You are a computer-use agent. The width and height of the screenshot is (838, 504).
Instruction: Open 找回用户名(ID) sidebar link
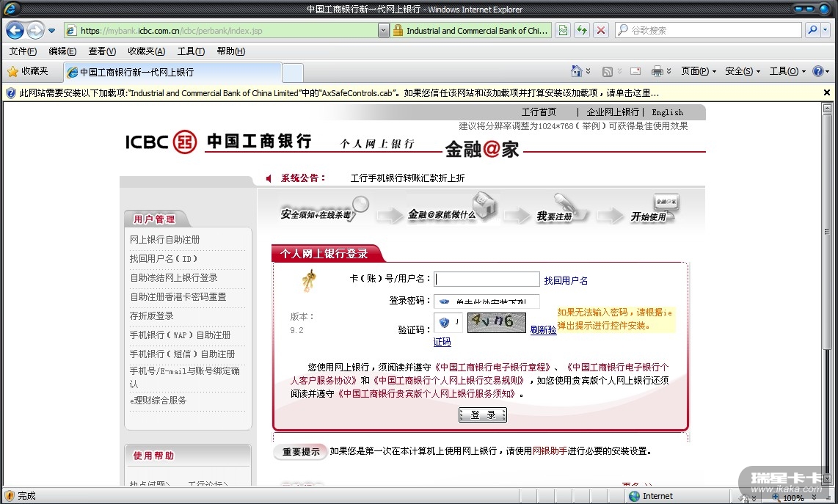tap(164, 259)
